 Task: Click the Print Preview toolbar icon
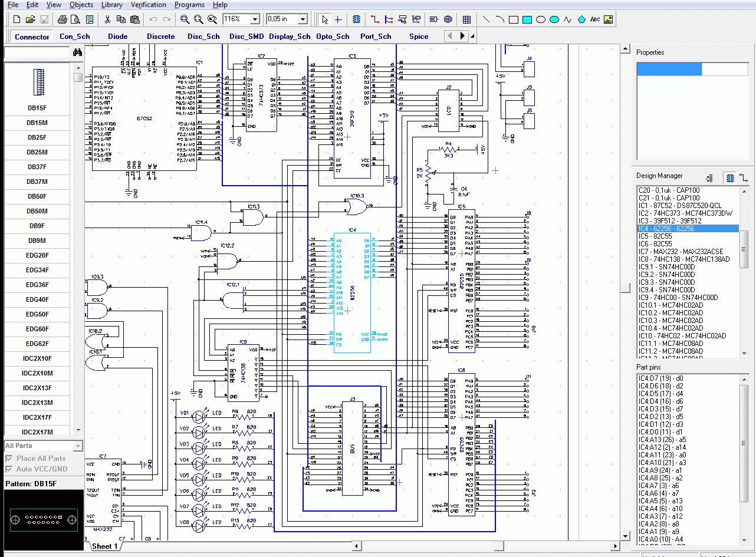tap(75, 19)
